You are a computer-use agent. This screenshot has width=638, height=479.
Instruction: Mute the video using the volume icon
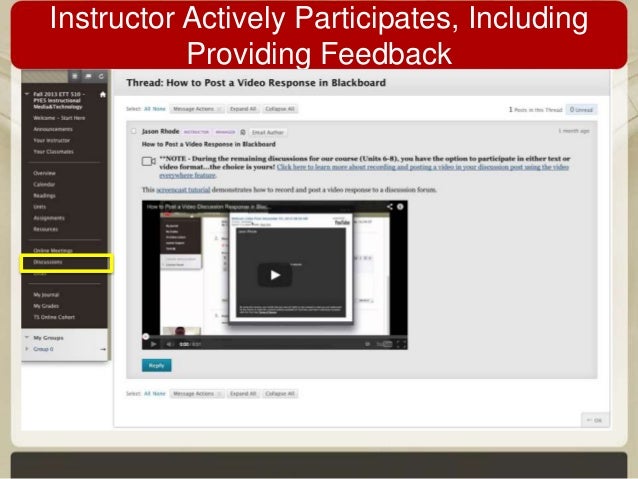coord(169,344)
